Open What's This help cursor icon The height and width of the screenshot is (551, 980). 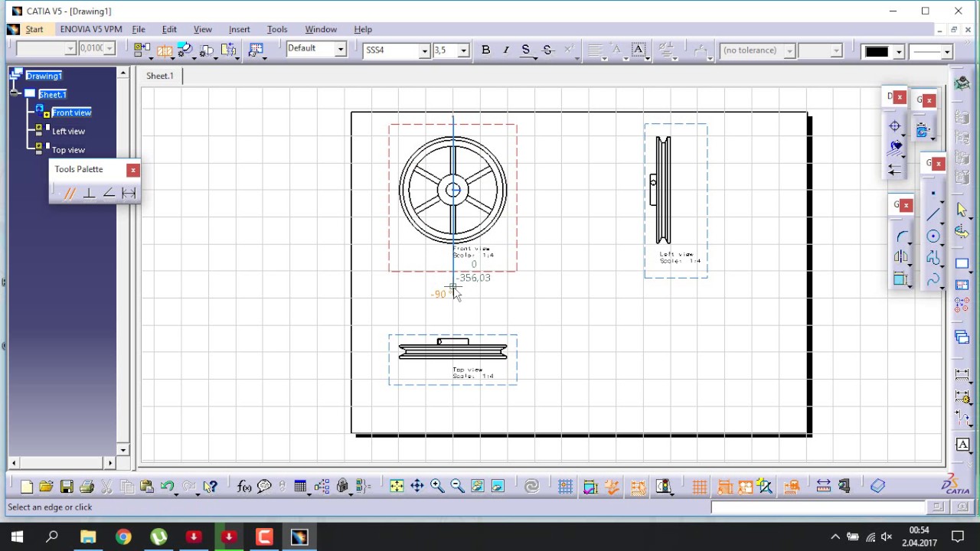click(211, 487)
